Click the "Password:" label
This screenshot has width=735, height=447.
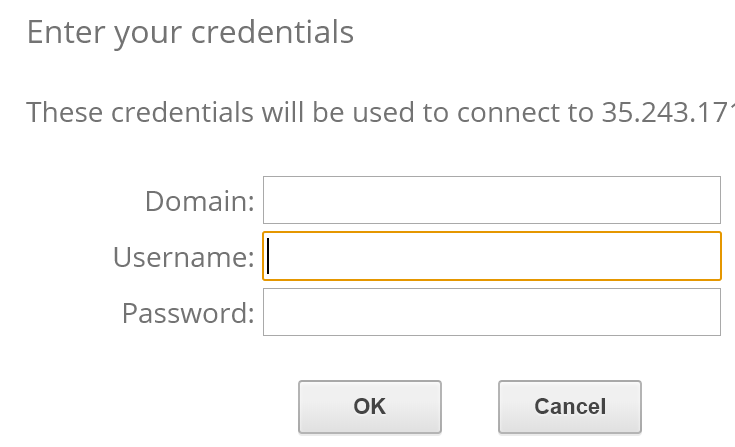(x=188, y=313)
